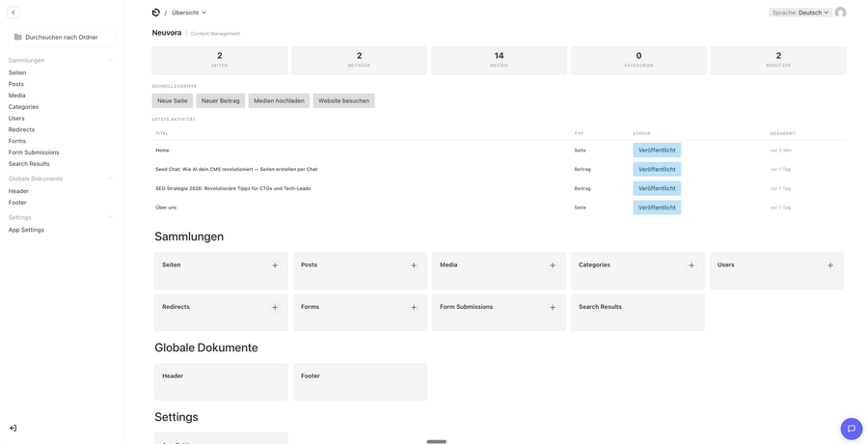Open the Seed Chat post row
This screenshot has height=444, width=868.
(x=499, y=169)
